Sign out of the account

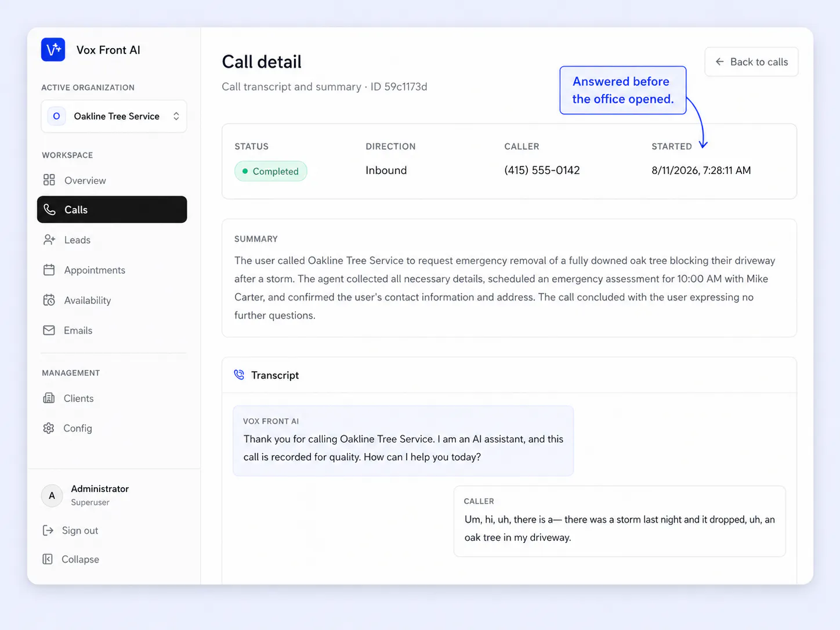click(80, 530)
